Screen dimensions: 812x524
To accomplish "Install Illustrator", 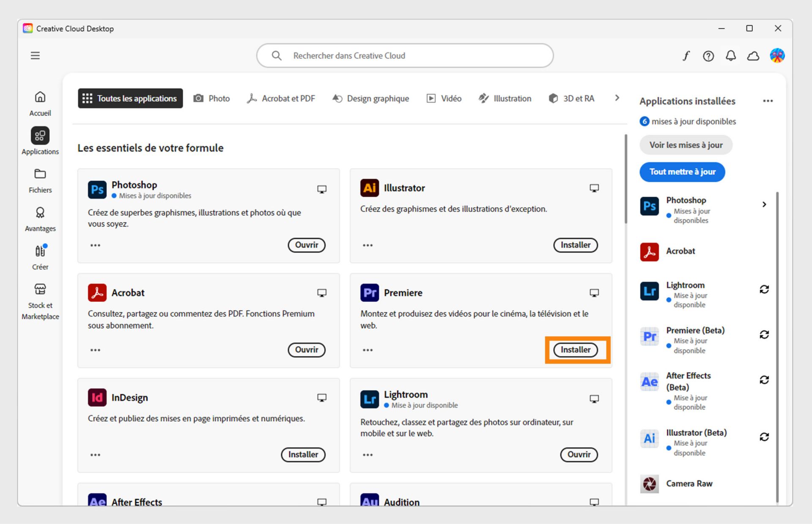I will click(x=576, y=245).
